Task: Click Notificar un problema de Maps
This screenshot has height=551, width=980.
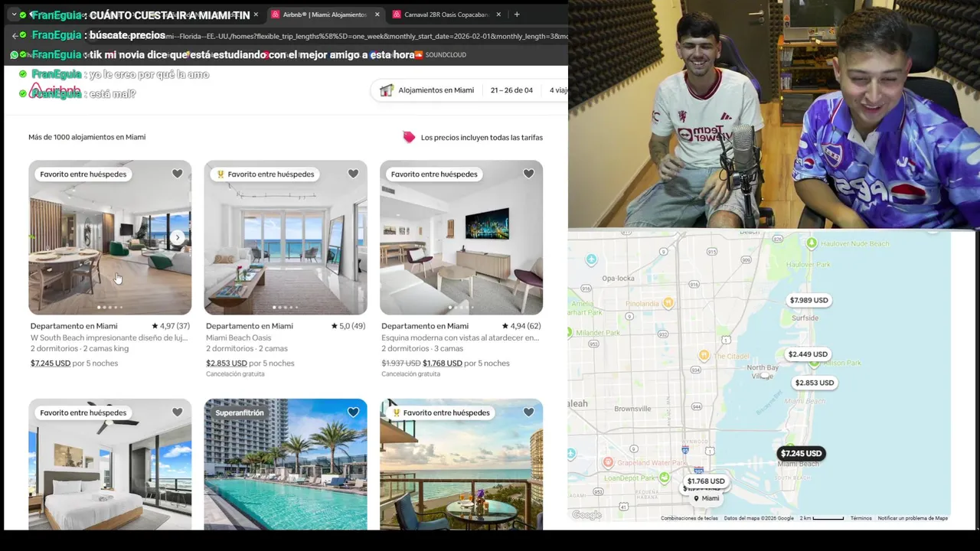Action: coord(913,518)
